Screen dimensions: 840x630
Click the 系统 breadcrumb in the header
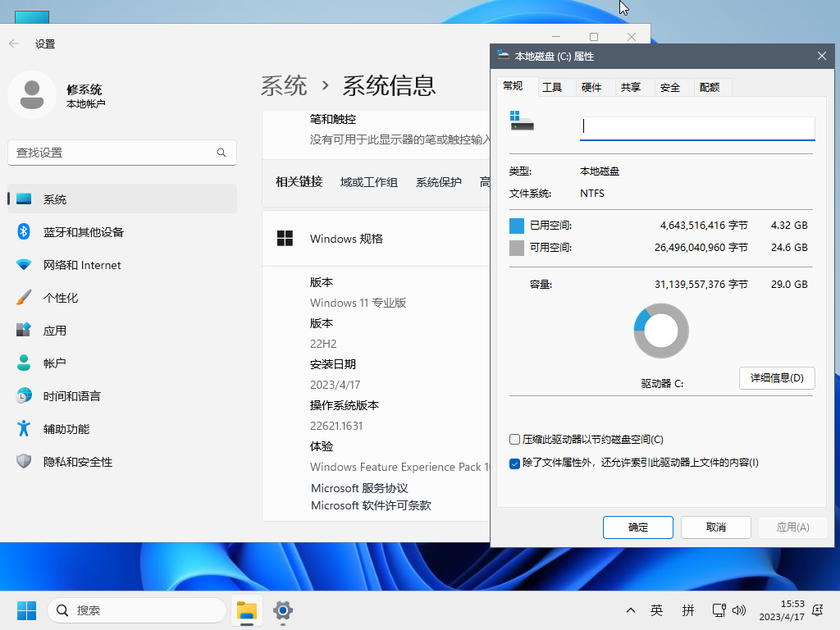pos(284,85)
